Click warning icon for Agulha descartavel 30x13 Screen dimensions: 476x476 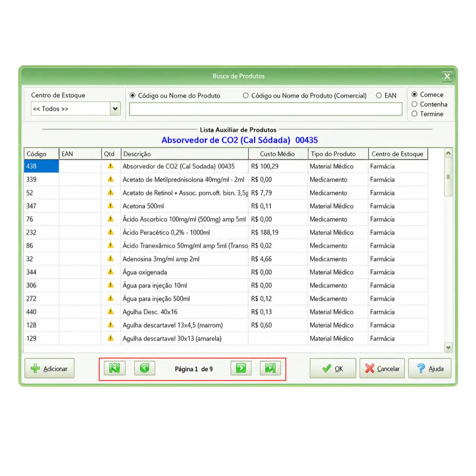click(110, 338)
